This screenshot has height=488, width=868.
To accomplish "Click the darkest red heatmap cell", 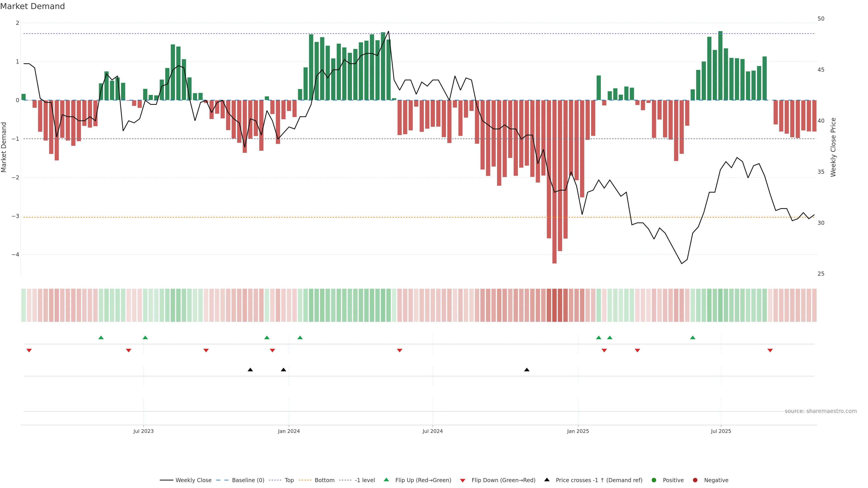I will pyautogui.click(x=554, y=305).
